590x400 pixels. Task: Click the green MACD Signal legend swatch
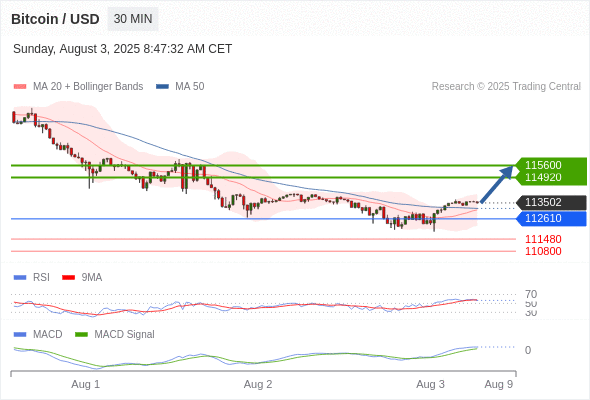click(x=81, y=335)
